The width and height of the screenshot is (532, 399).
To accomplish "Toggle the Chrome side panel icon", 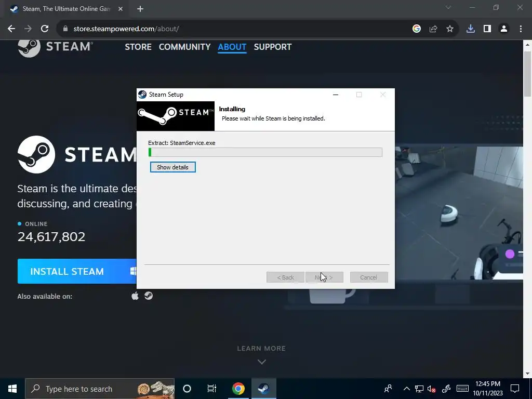I will click(487, 29).
